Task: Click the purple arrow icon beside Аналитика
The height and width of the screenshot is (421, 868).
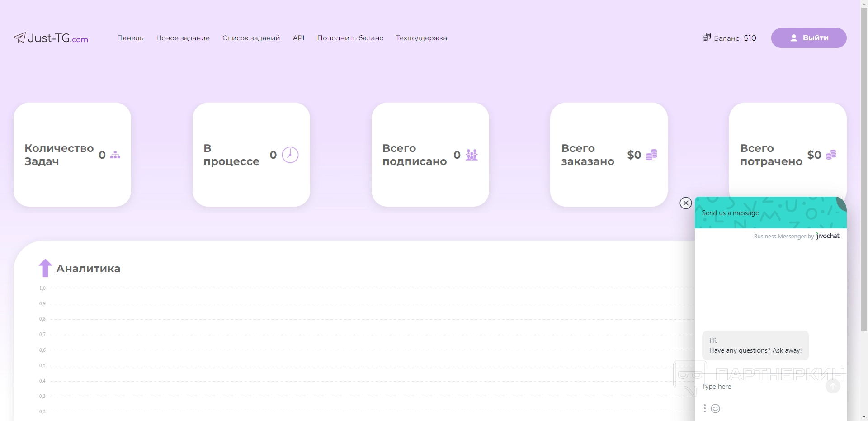Action: [x=45, y=268]
